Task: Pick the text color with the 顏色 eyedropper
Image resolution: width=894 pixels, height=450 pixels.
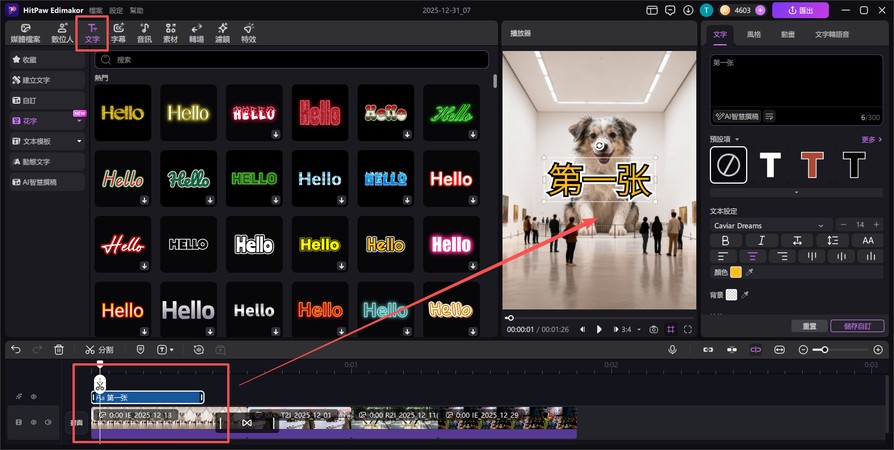Action: [x=749, y=273]
